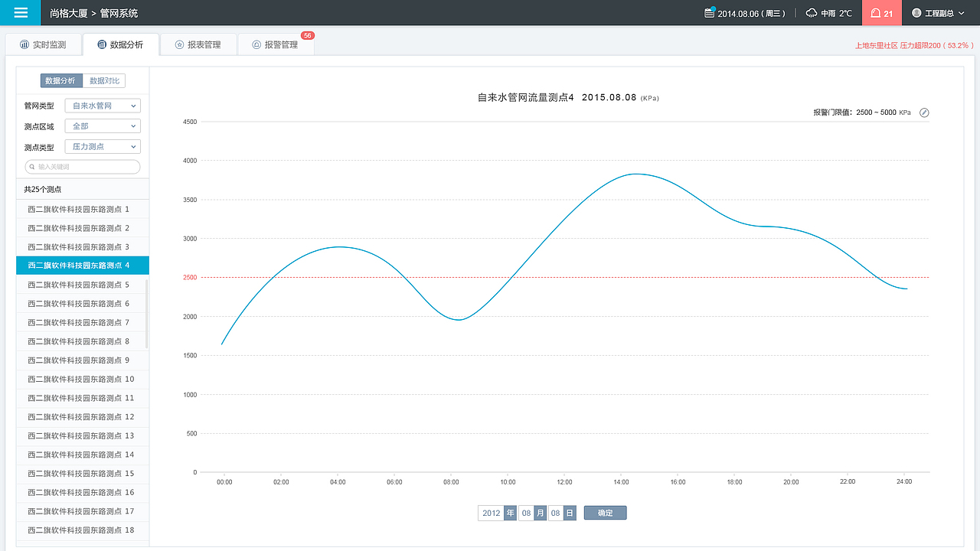The image size is (980, 551).
Task: Expand the user account dropdown arrow
Action: point(962,14)
